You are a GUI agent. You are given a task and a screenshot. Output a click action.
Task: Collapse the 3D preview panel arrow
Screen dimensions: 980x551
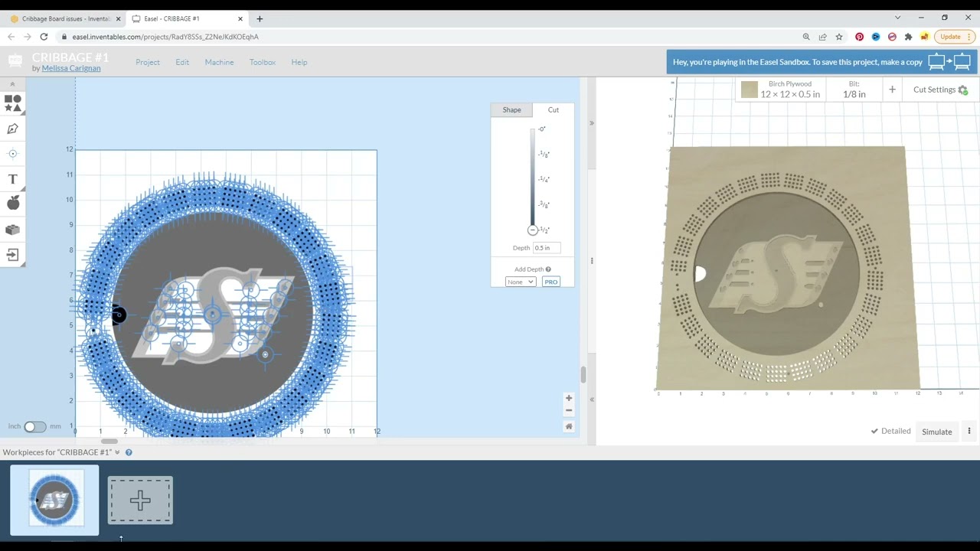[592, 123]
